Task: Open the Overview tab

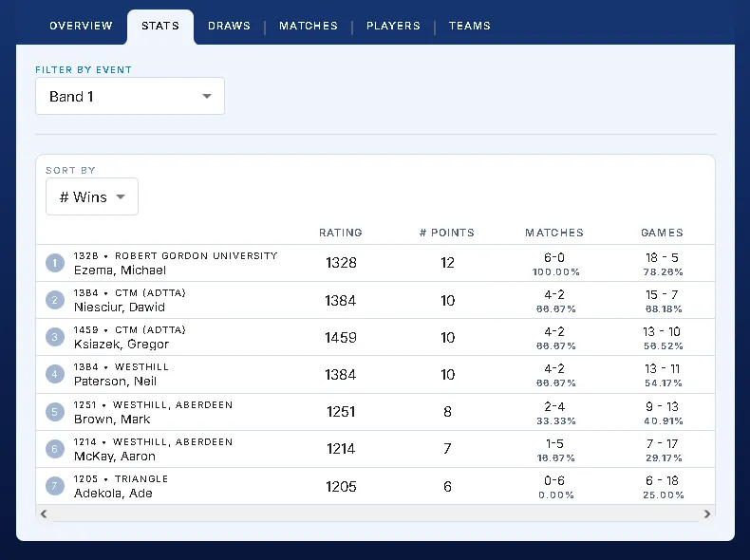Action: (x=81, y=26)
